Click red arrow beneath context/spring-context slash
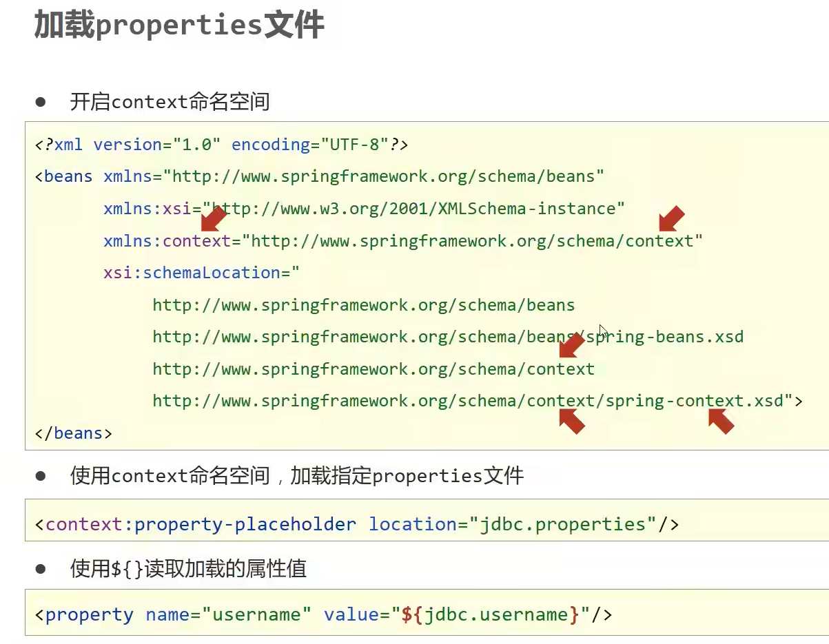This screenshot has height=644, width=829. 571,420
